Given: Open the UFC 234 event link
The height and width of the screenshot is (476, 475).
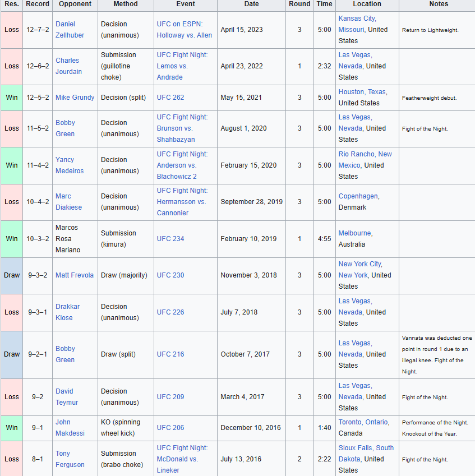Looking at the screenshot, I should [x=170, y=239].
